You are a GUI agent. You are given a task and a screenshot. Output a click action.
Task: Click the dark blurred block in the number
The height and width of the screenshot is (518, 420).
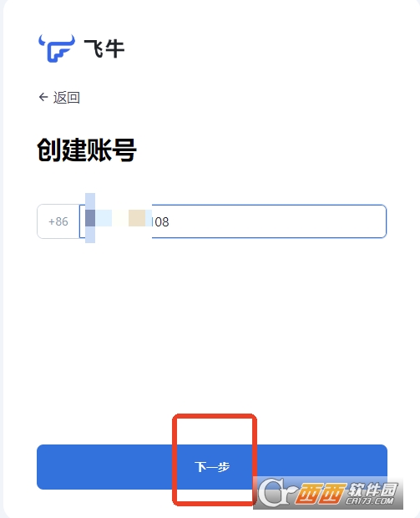(x=90, y=218)
